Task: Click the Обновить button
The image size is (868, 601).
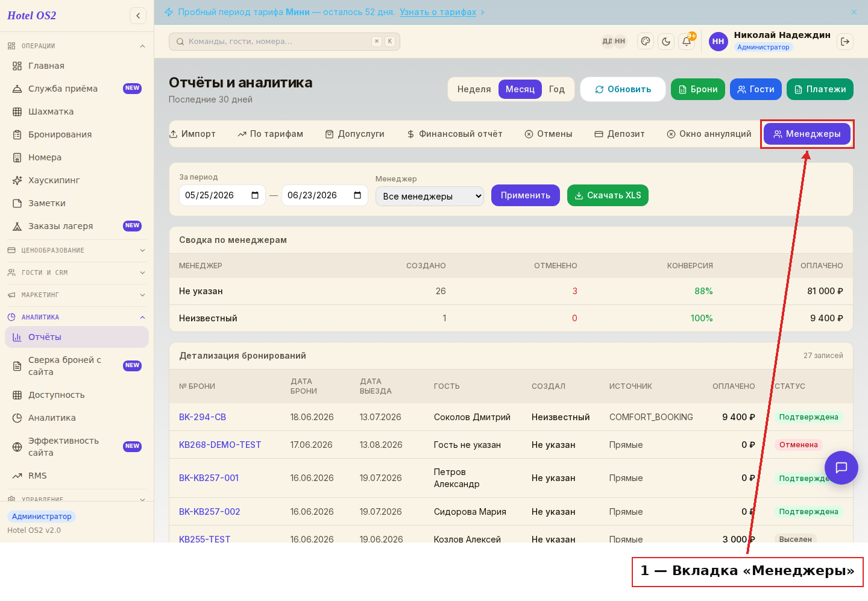Action: [x=623, y=89]
